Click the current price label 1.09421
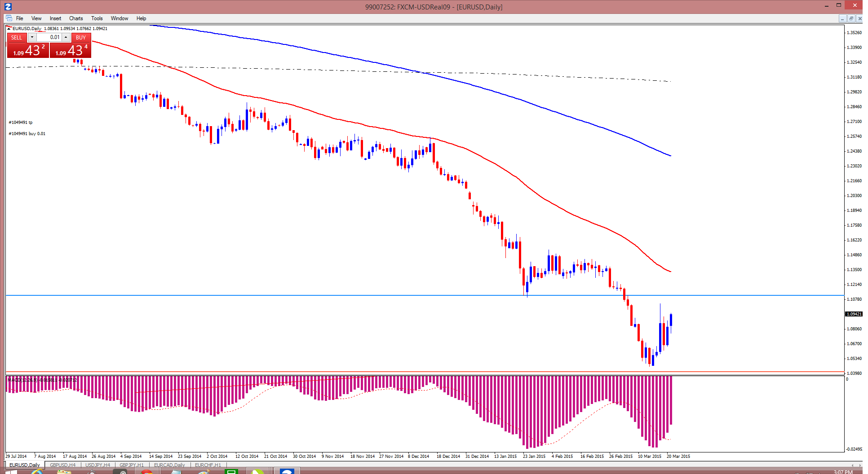Viewport: 868px width, 474px height. pyautogui.click(x=854, y=314)
